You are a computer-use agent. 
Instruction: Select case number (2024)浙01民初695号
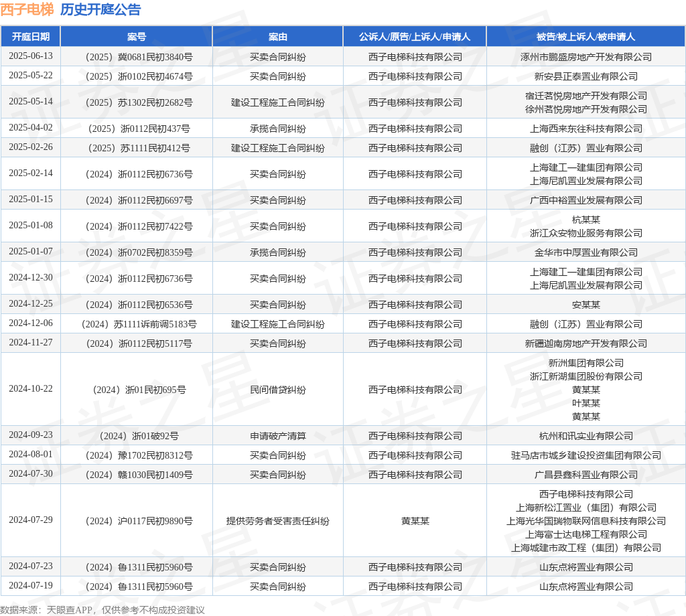pos(137,390)
